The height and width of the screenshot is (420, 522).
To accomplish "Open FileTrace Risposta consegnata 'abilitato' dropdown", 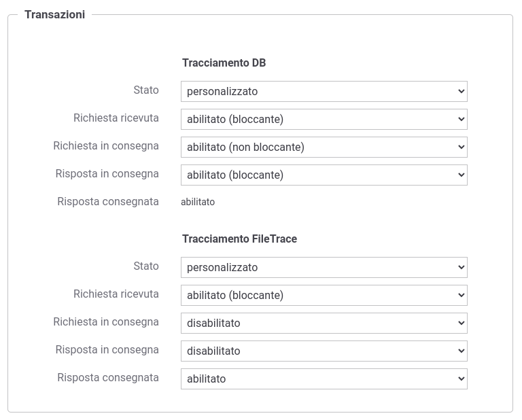I will tap(324, 379).
